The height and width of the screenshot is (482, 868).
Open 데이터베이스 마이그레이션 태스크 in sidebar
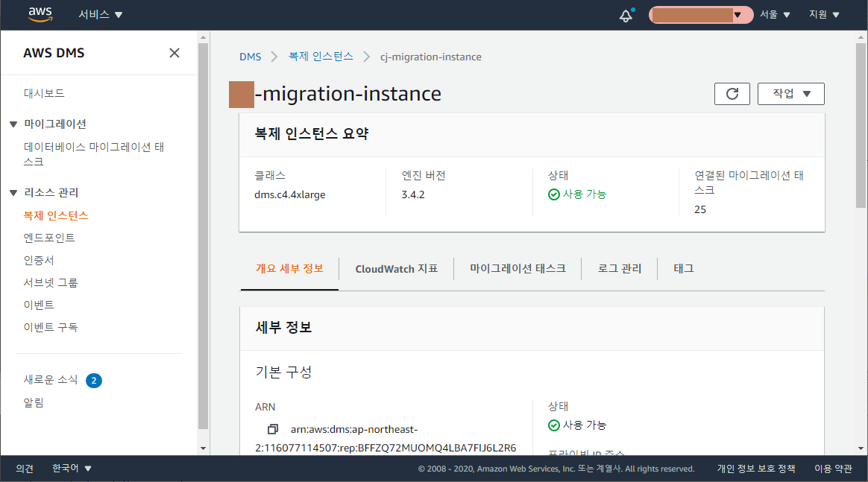(x=94, y=154)
